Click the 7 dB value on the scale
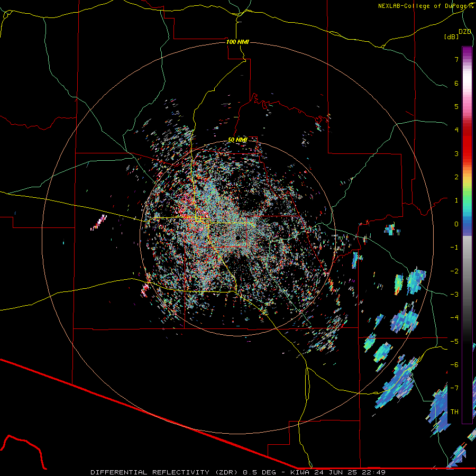 (456, 59)
